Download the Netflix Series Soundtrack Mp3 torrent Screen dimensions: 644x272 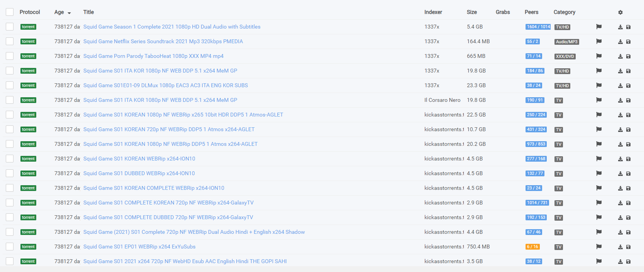point(620,42)
